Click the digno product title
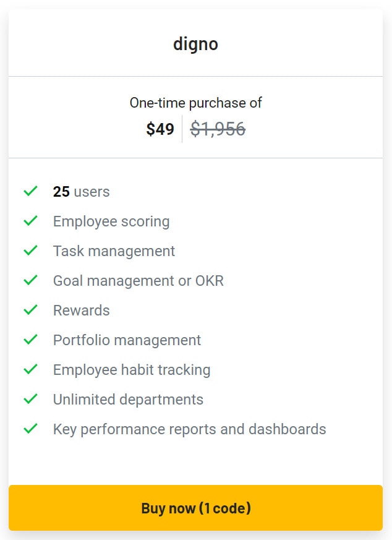 pyautogui.click(x=196, y=43)
